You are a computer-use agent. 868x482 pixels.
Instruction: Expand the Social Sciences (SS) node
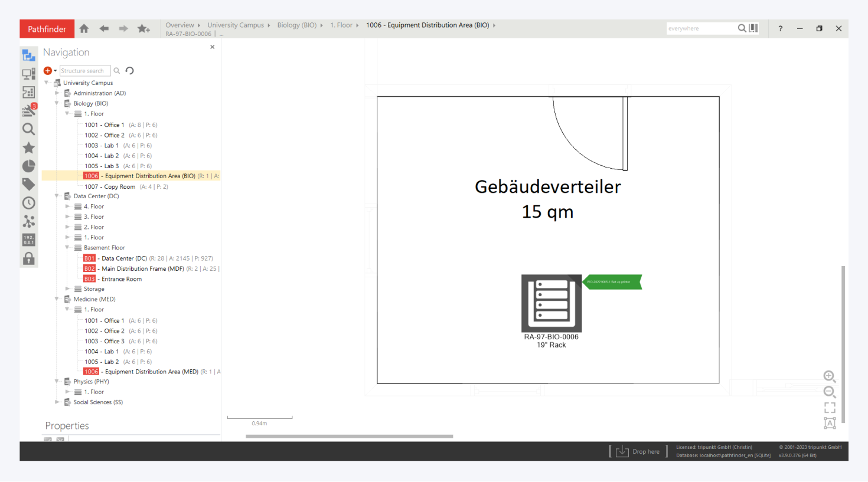click(x=57, y=402)
